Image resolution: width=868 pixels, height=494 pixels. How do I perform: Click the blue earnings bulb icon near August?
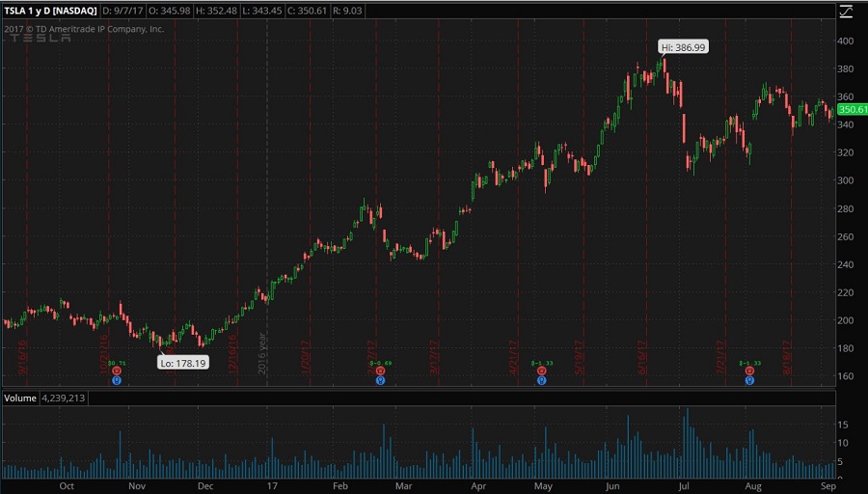tap(749, 380)
